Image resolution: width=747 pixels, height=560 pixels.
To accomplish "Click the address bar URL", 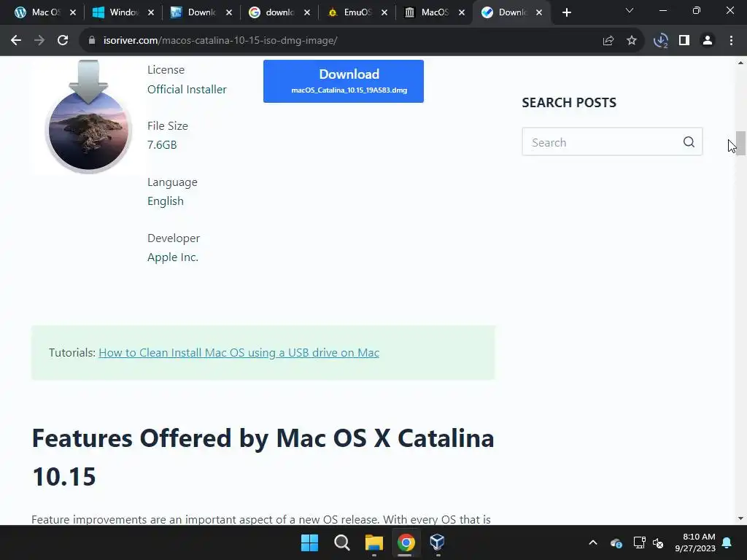I will point(220,41).
